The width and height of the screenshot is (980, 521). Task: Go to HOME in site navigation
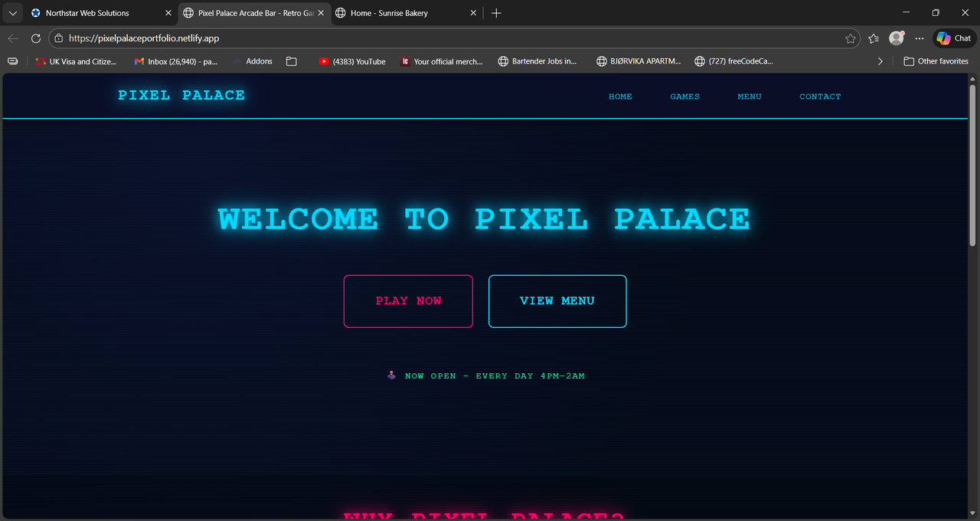(x=620, y=97)
